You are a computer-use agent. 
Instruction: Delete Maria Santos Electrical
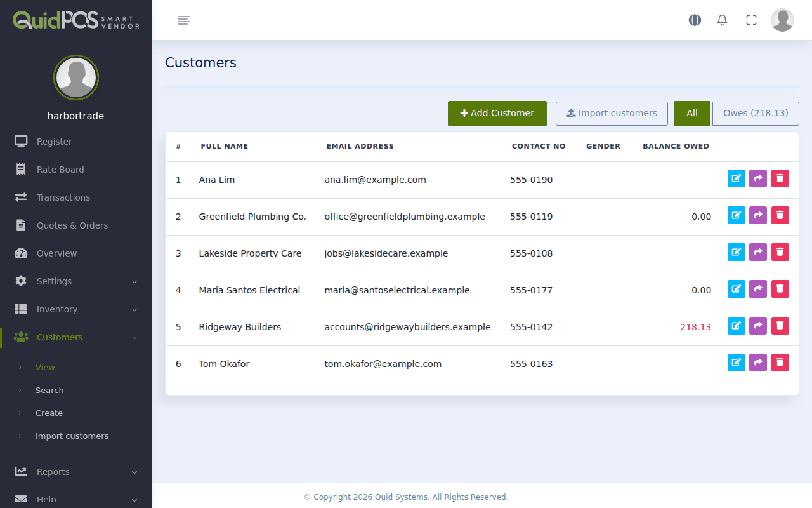click(x=780, y=289)
